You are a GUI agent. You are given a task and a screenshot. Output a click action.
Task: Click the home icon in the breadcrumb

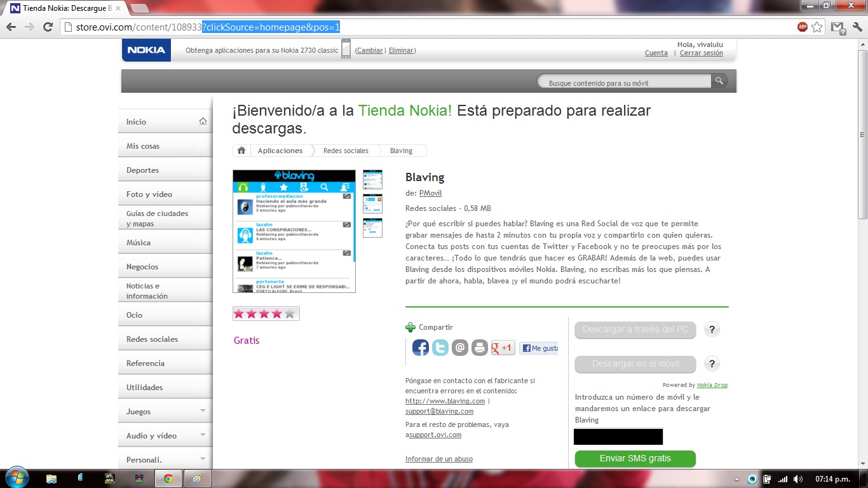point(241,151)
